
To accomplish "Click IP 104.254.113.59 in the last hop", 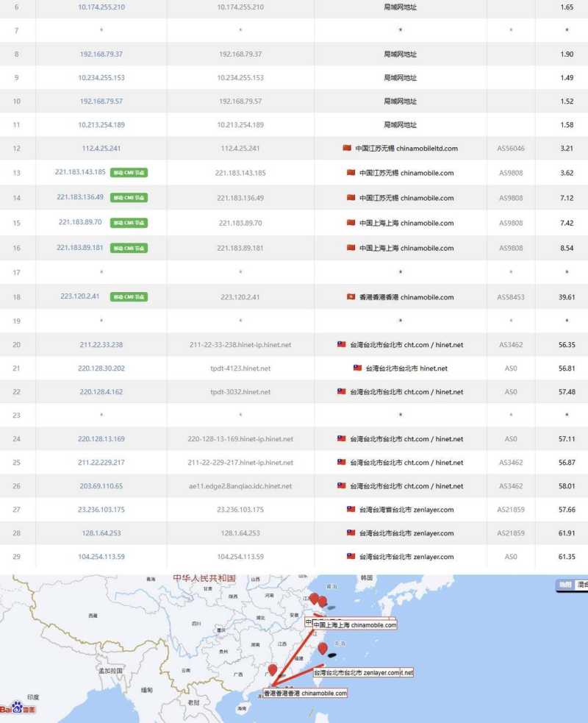I will (x=101, y=557).
